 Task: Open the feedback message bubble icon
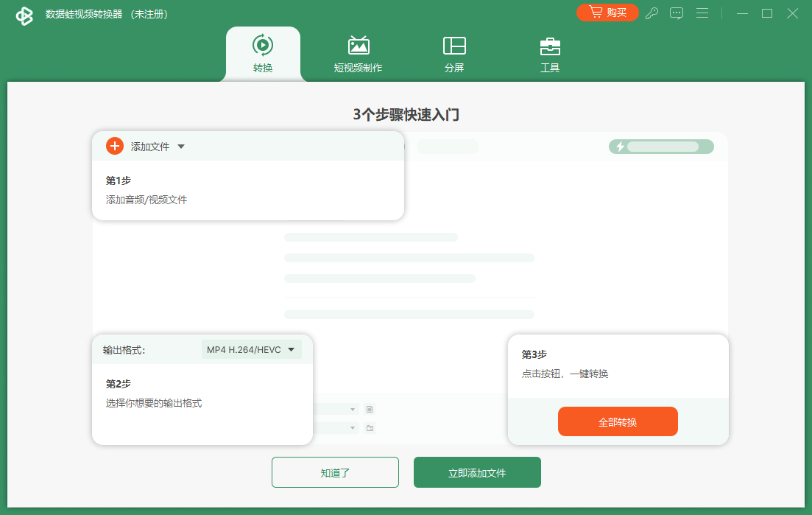click(677, 13)
